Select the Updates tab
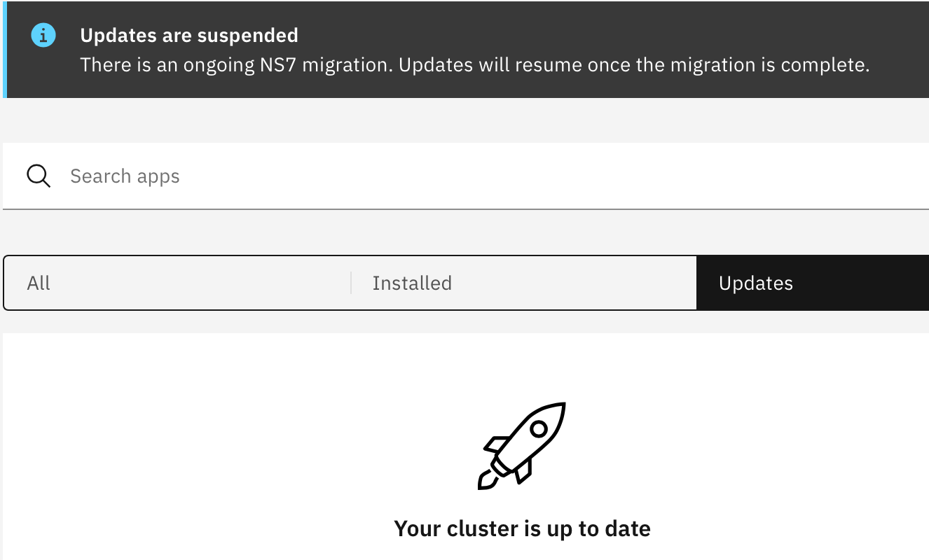Viewport: 929px width, 560px height. [813, 283]
